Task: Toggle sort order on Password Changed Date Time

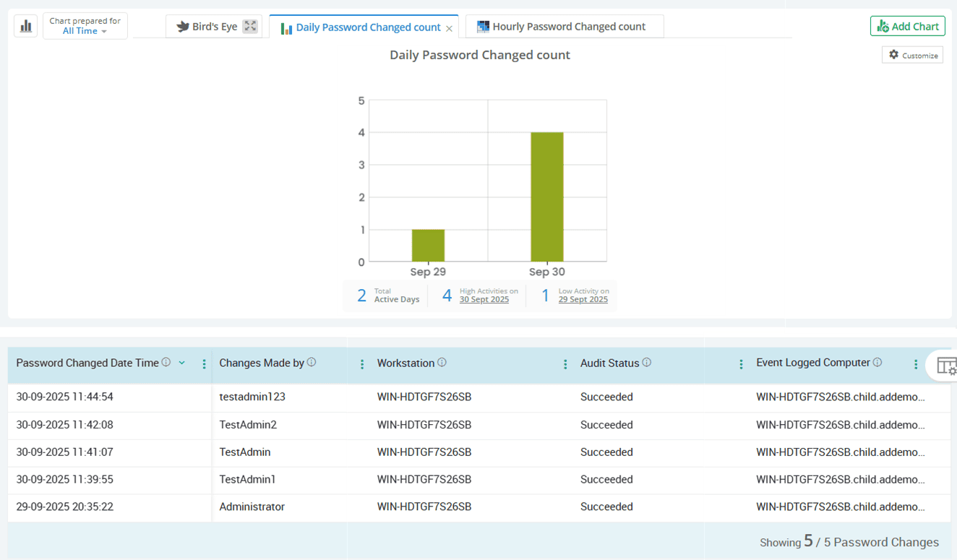Action: coord(182,363)
